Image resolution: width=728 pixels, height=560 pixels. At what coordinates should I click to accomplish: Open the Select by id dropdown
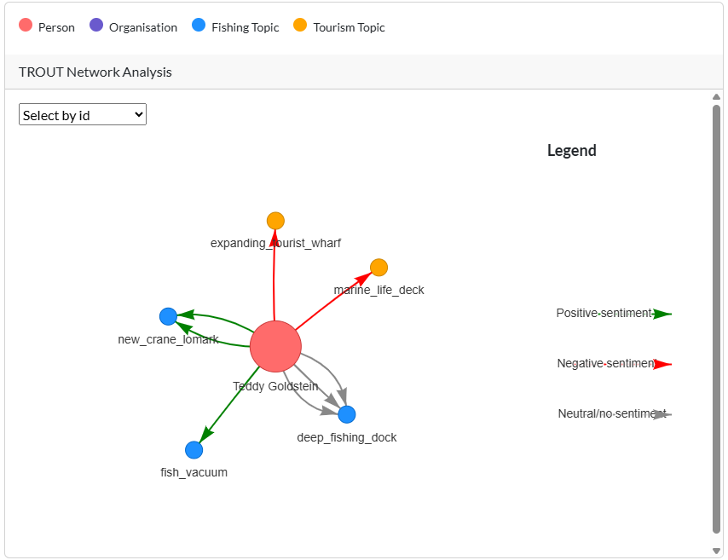tap(83, 115)
